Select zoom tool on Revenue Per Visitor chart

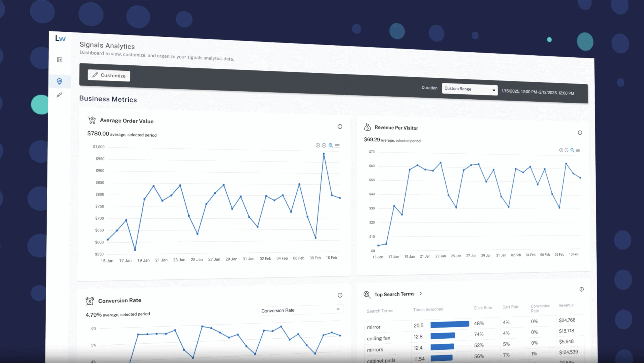click(572, 150)
